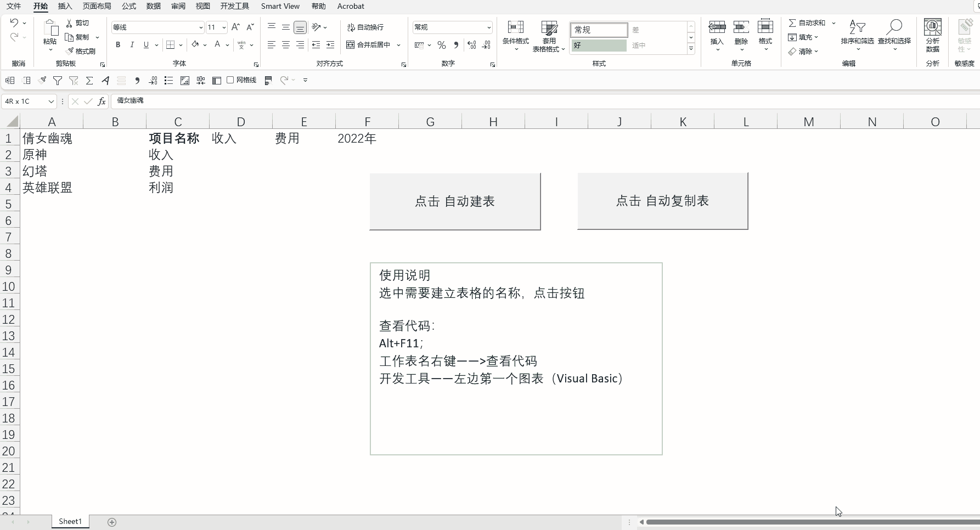Screen dimensions: 980x530
Task: Toggle bottom vertical alignment button
Action: tap(300, 27)
